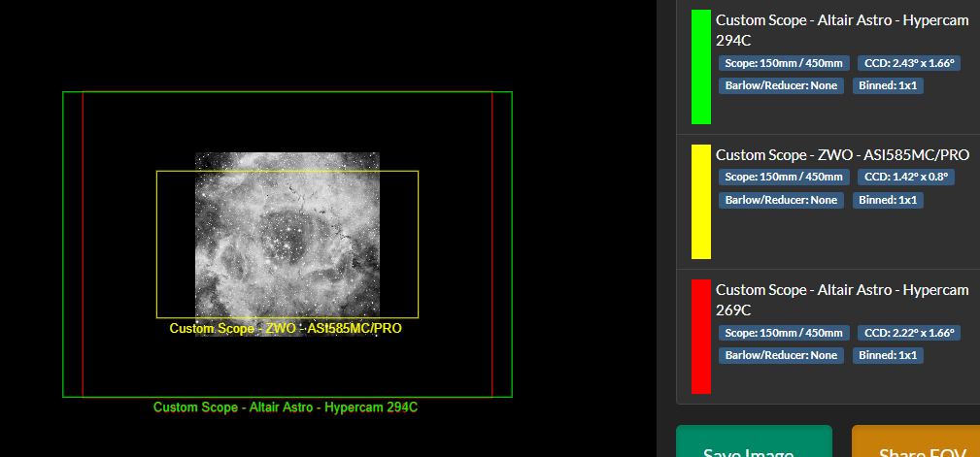Click the Barlow/Reducer badge under Hypercam 269C
980x457 pixels.
[x=781, y=355]
